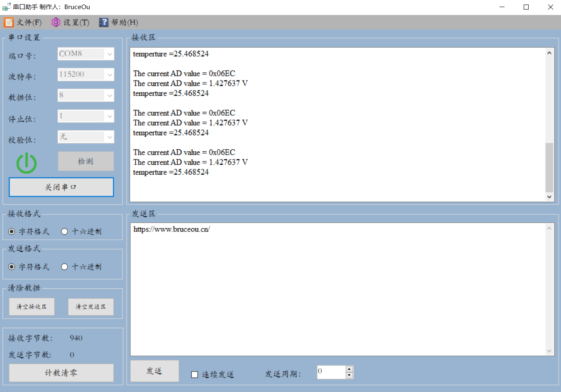Expand the COM8 port dropdown

click(110, 54)
